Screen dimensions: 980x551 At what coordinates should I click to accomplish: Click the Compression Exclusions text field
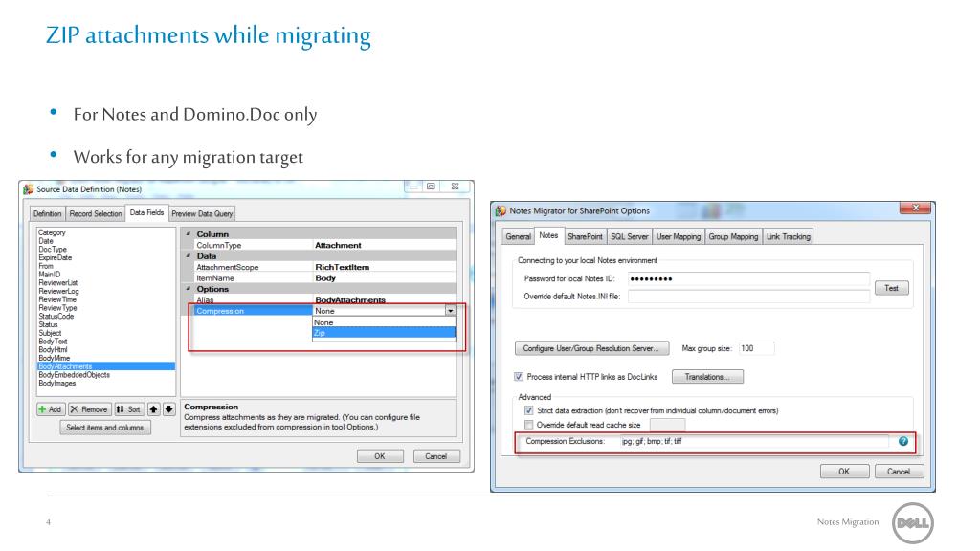pos(752,441)
